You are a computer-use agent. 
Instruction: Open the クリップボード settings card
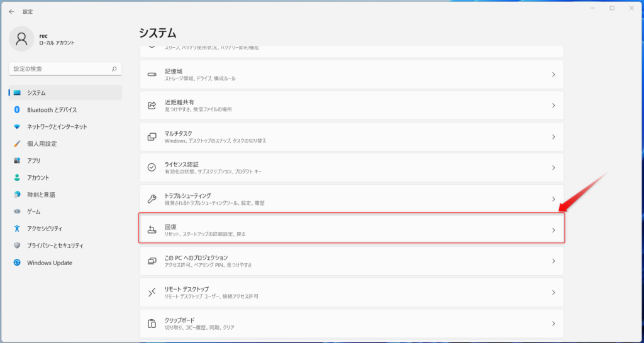pos(352,324)
